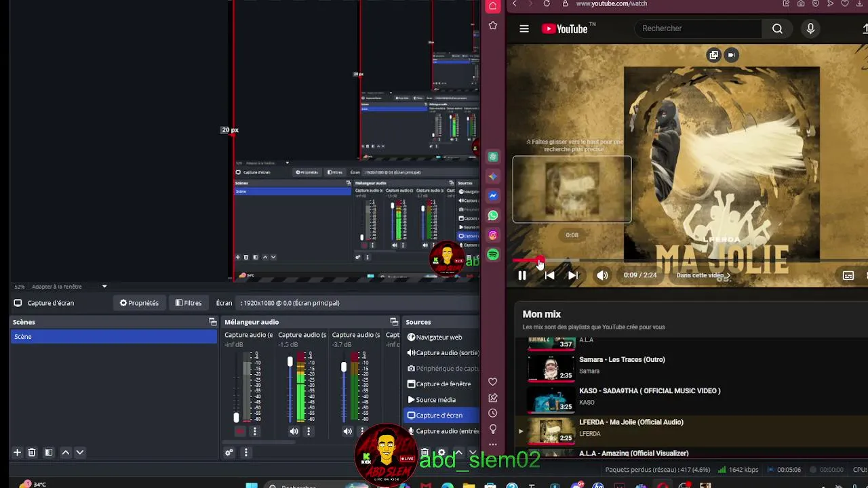Open the Samara video thumbnail in the mix
This screenshot has width=868, height=488.
[x=551, y=367]
